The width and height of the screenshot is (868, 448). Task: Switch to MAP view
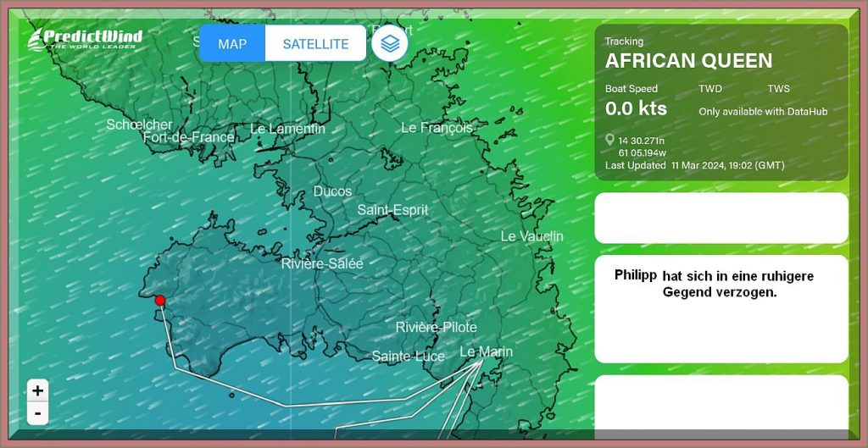coord(232,43)
